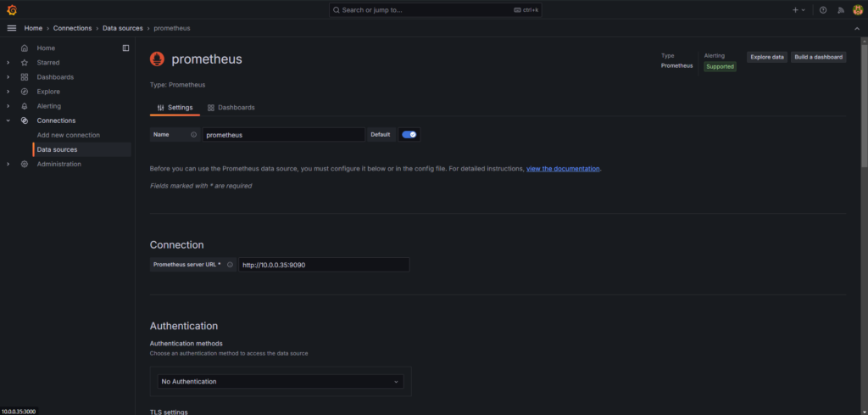Click the Connection section heading

click(x=176, y=245)
